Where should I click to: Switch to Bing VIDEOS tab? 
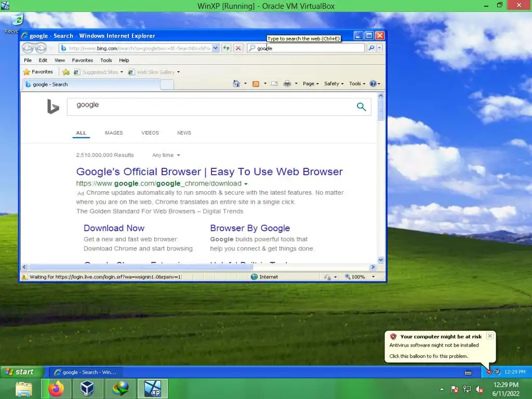pyautogui.click(x=150, y=132)
